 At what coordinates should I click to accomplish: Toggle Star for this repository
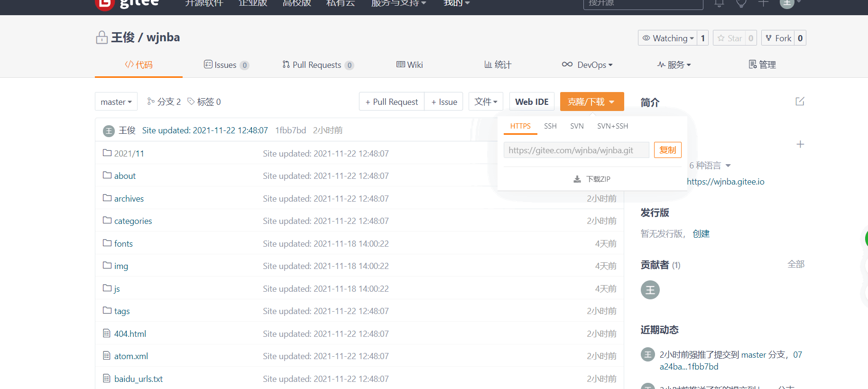(729, 38)
